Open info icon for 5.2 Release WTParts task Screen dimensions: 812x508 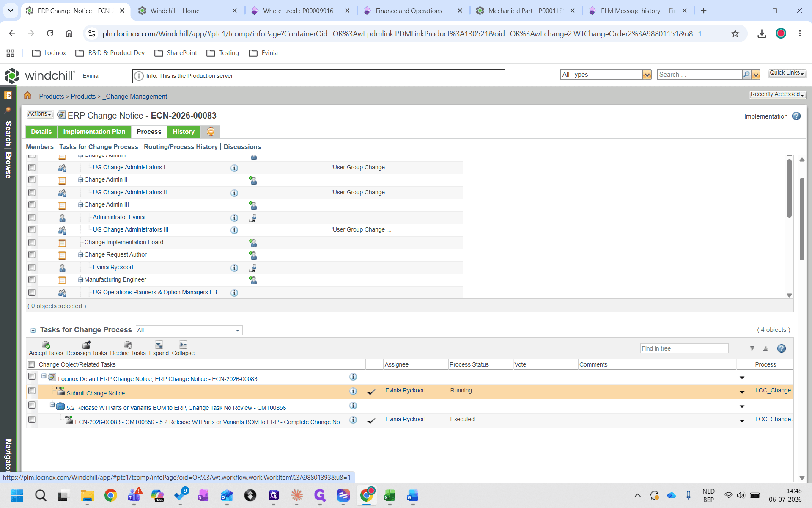click(353, 406)
